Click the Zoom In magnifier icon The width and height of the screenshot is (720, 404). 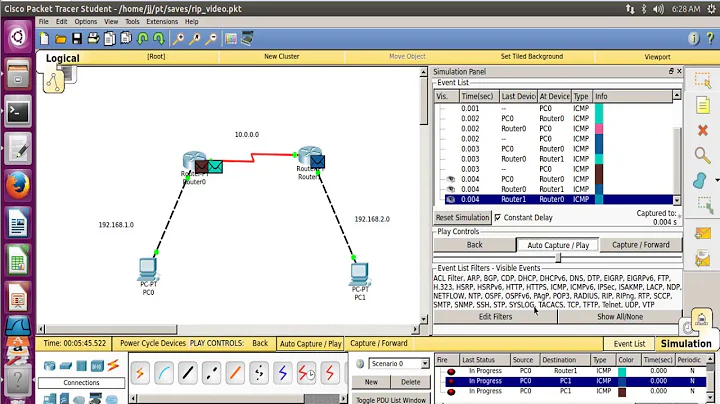(x=178, y=39)
